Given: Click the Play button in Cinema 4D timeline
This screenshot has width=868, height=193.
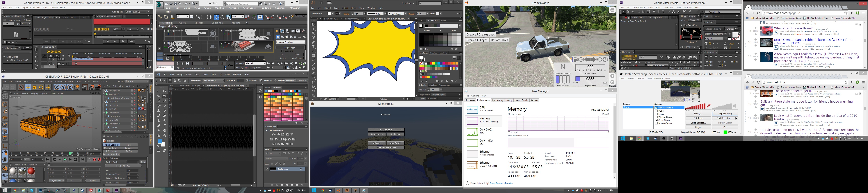Looking at the screenshot, I should point(65,159).
